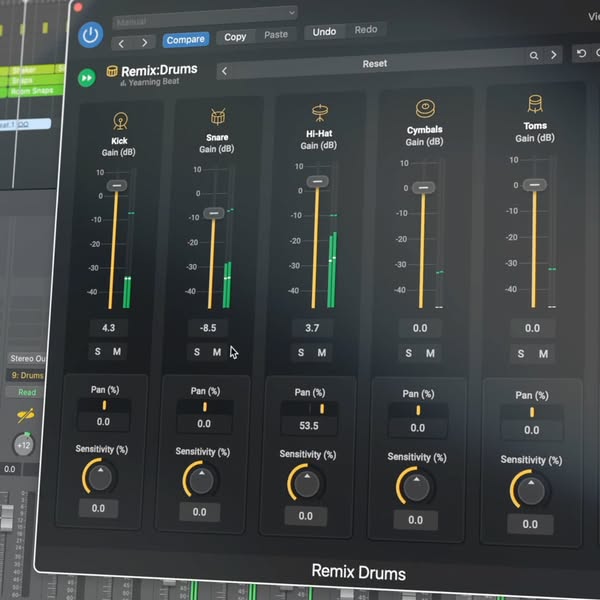Image resolution: width=600 pixels, height=600 pixels.
Task: Click the Hi-Hat gain fader handle
Action: (317, 181)
